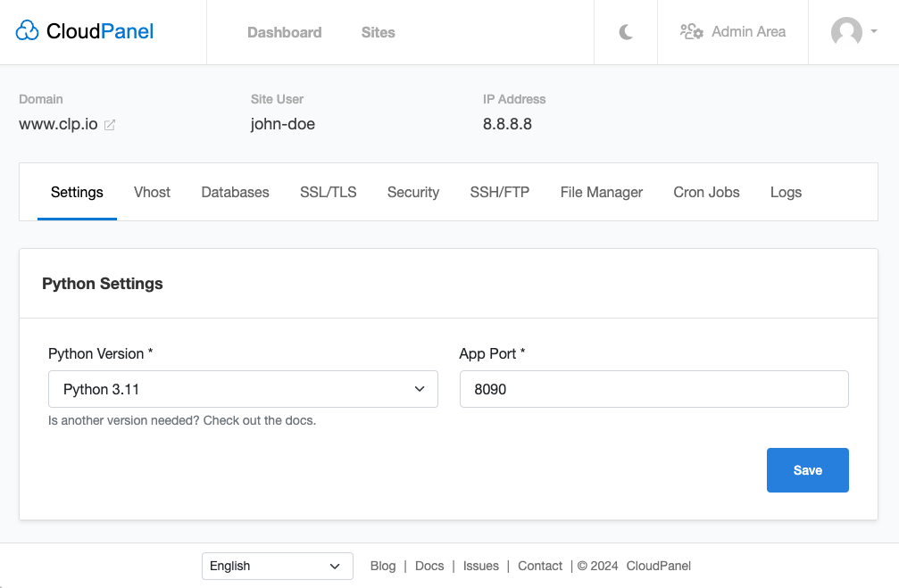Go to the Dashboard menu item

tap(284, 32)
